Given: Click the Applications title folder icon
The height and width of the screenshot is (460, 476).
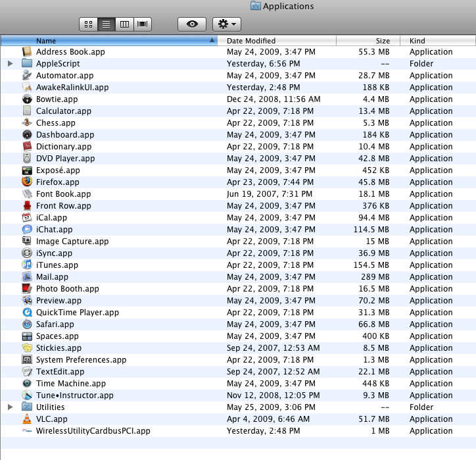Looking at the screenshot, I should click(256, 6).
